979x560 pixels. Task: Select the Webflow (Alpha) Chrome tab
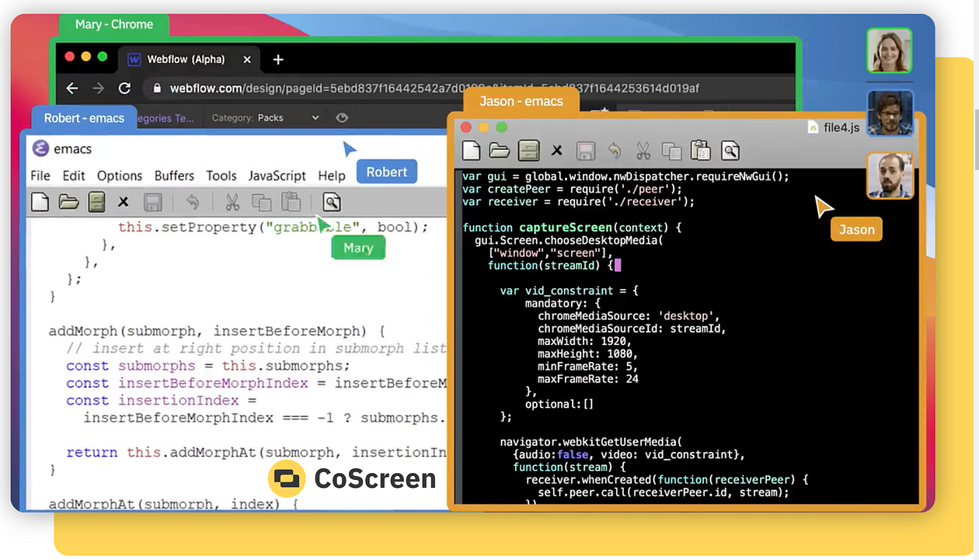pos(189,60)
